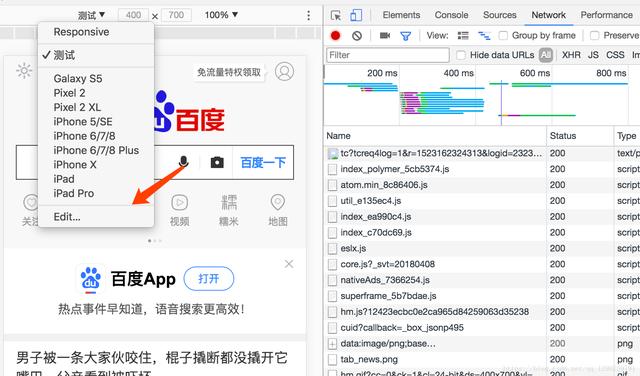
Task: Open the 100% zoom dropdown
Action: click(x=221, y=15)
